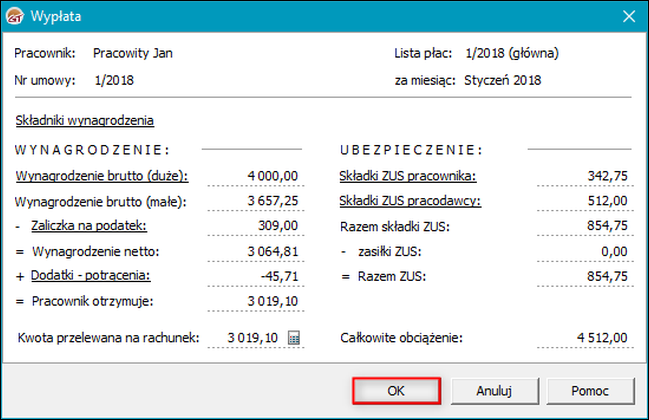The width and height of the screenshot is (649, 420).
Task: Open the Składniki wynagrodzenia link
Action: coord(85,121)
